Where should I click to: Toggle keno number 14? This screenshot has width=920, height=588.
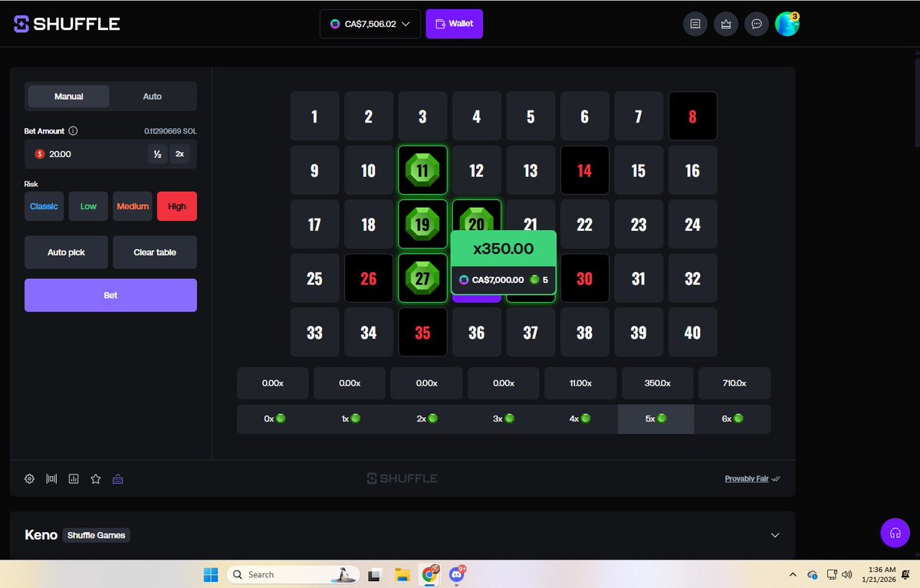[584, 170]
